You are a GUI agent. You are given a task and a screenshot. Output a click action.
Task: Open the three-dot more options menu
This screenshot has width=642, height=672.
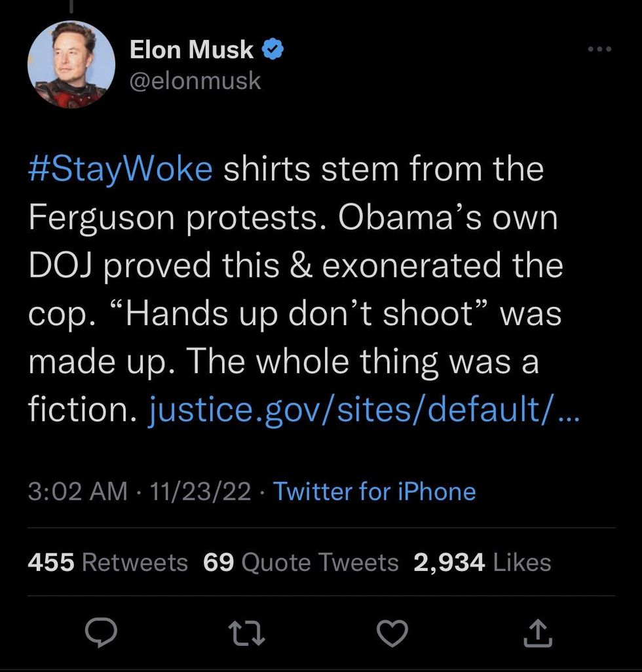(x=599, y=49)
